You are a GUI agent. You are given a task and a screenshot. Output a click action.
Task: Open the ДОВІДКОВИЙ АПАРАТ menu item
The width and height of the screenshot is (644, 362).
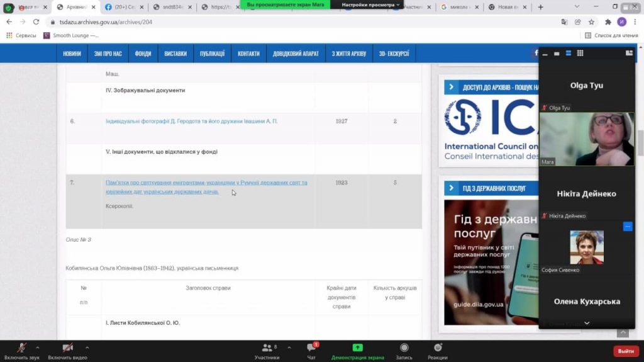tap(296, 54)
